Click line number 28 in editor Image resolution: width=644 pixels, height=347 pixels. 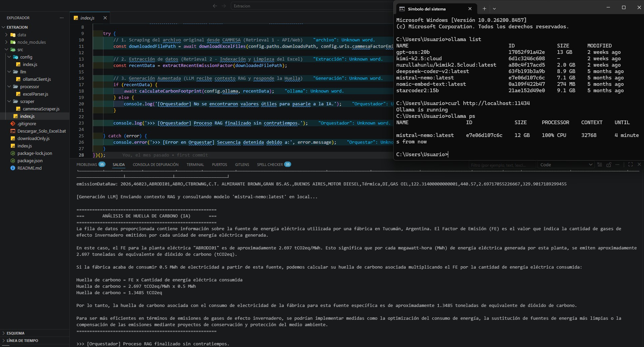click(81, 155)
